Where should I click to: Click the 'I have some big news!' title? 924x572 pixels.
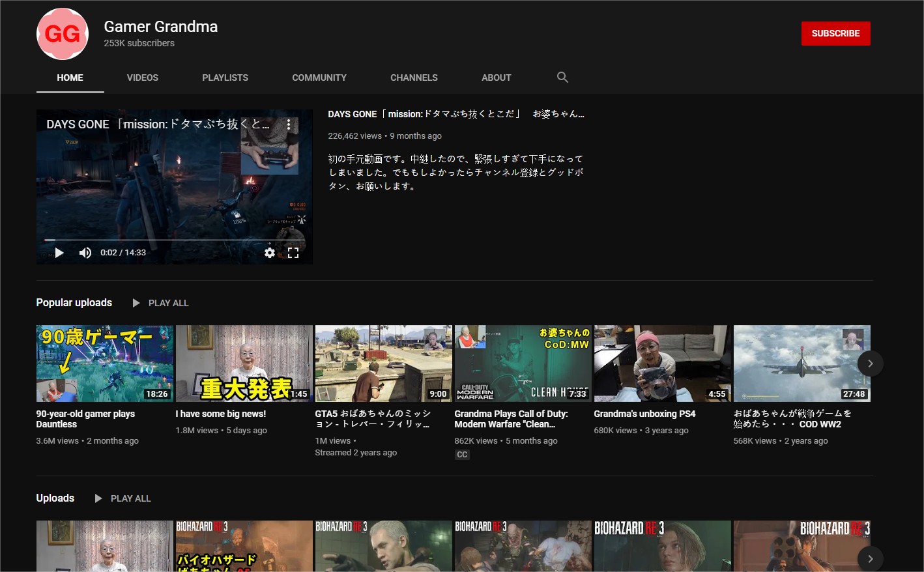[x=221, y=414]
